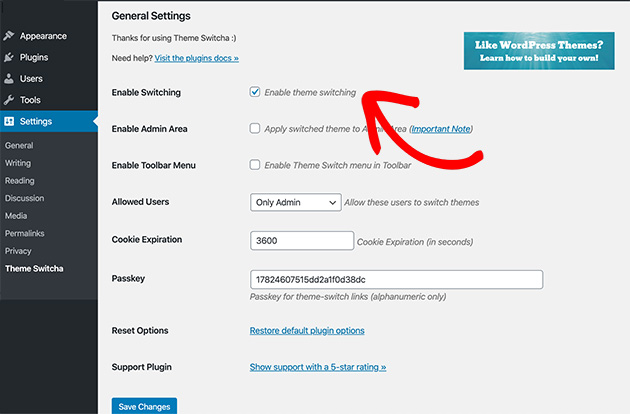Click the Tools wrench icon
630x414 pixels.
point(9,100)
